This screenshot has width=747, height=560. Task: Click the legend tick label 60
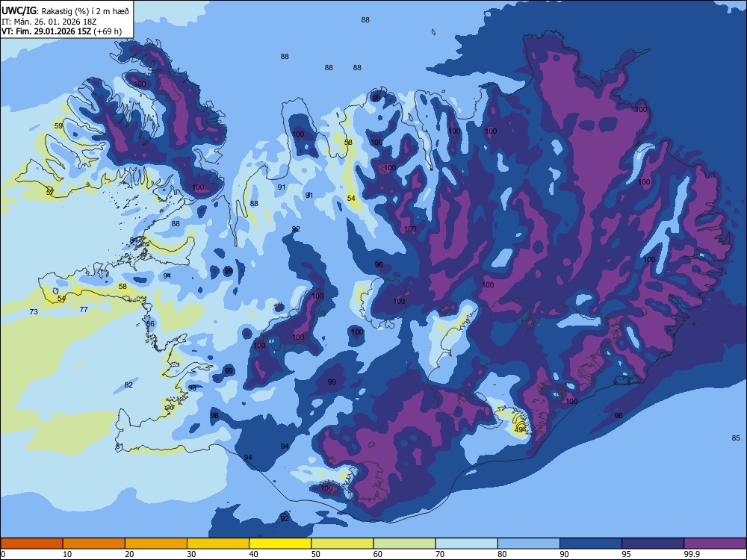point(378,554)
